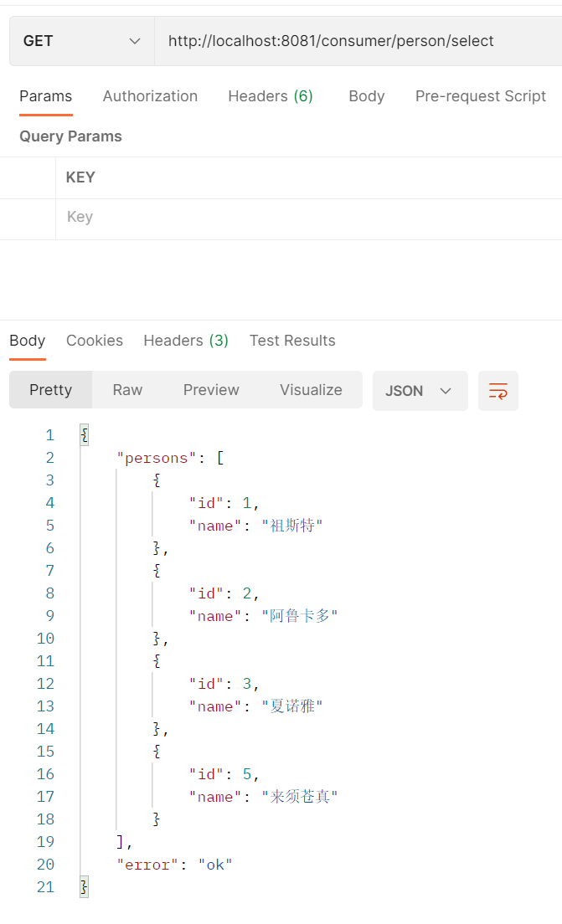This screenshot has height=924, width=562.
Task: Switch to the Params tab
Action: pyautogui.click(x=45, y=96)
